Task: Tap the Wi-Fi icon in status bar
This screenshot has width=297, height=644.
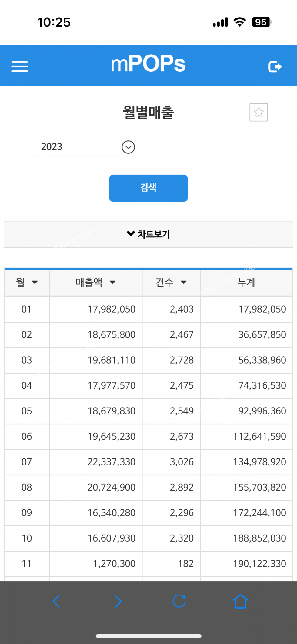Action: click(x=239, y=22)
